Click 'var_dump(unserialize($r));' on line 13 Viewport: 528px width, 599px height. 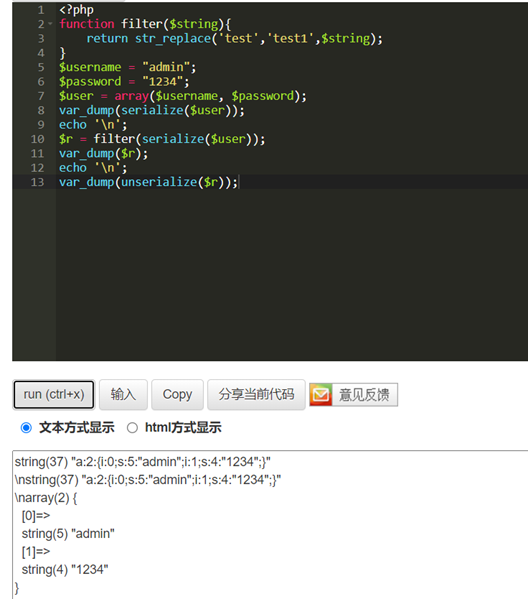click(x=148, y=182)
